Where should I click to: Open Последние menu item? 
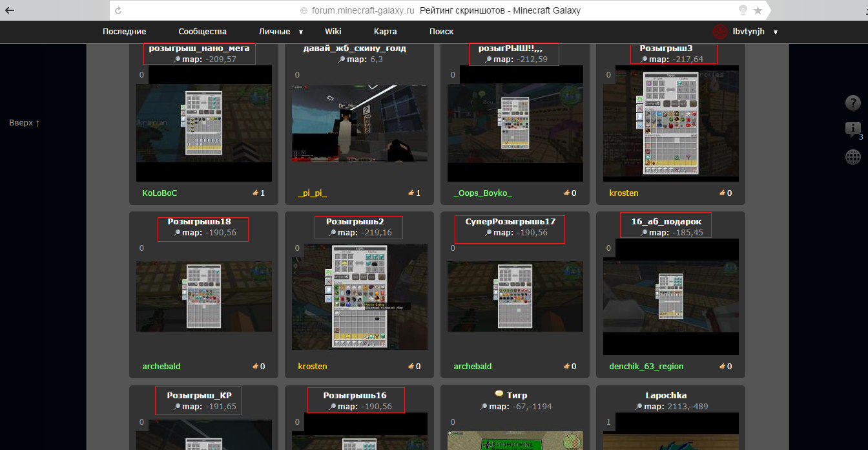(x=124, y=31)
